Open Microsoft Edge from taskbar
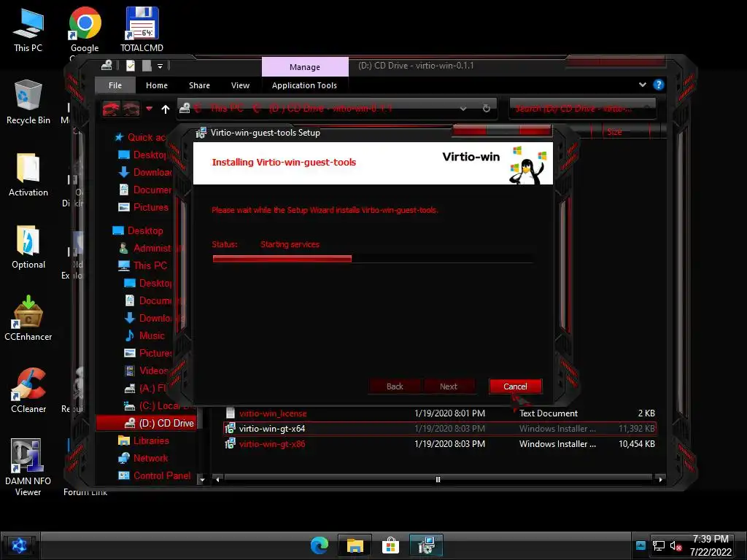The image size is (747, 560). coord(320,545)
